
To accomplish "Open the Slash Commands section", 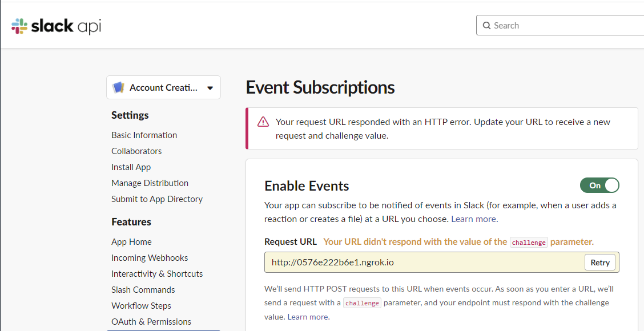I will (143, 289).
